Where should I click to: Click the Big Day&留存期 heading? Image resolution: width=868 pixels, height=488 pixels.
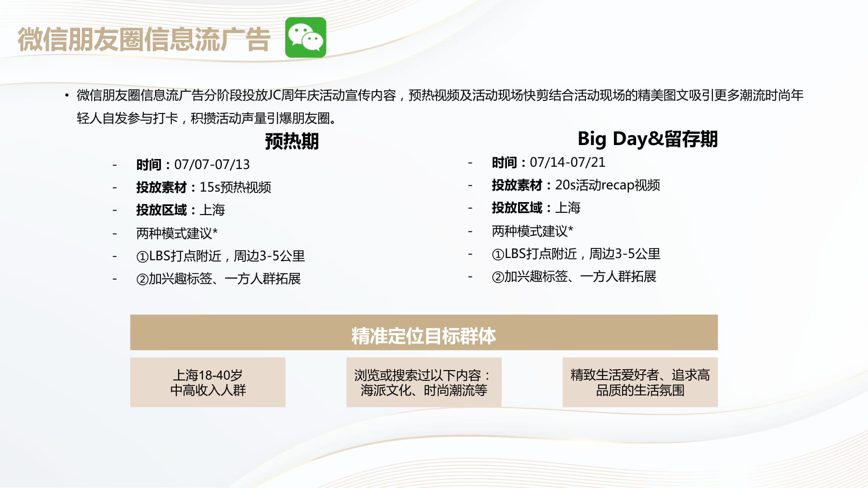pos(647,139)
